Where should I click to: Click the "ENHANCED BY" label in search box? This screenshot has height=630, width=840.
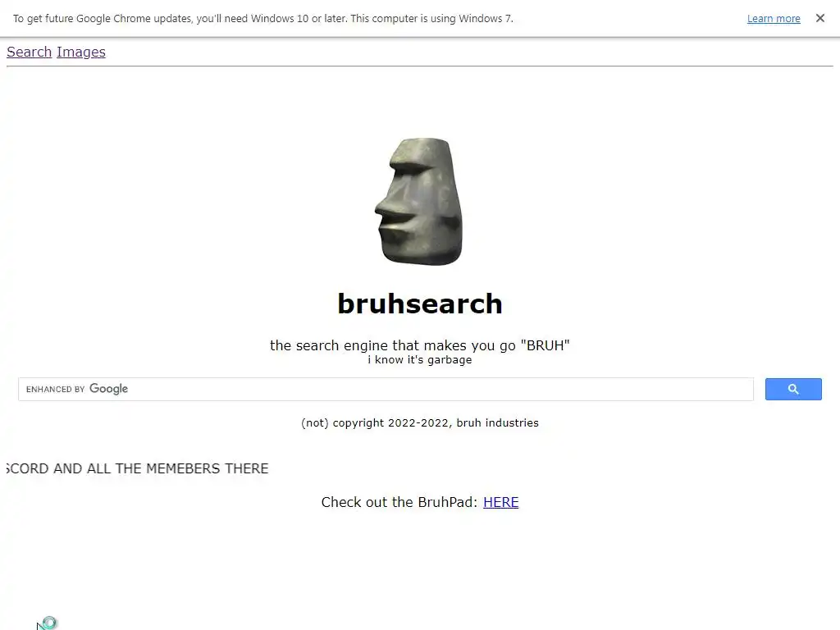pyautogui.click(x=56, y=390)
